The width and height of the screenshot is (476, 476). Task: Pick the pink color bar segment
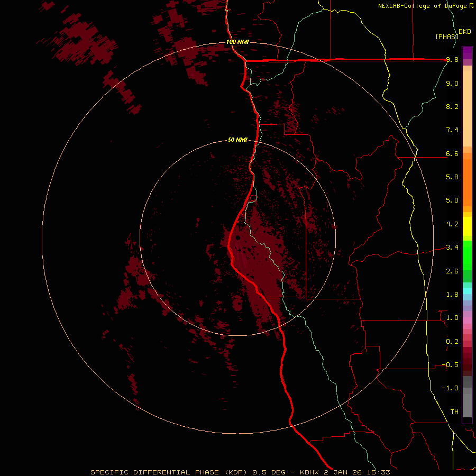point(467,321)
